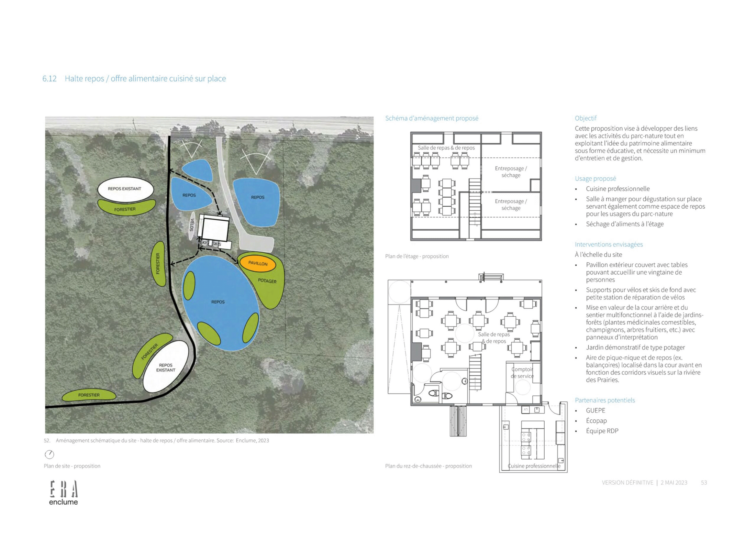Click the staircase in the upper floor plan

click(x=474, y=203)
